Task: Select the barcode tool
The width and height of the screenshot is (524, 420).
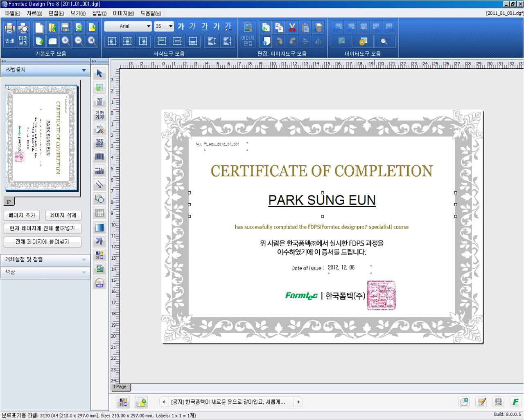Action: point(99,157)
